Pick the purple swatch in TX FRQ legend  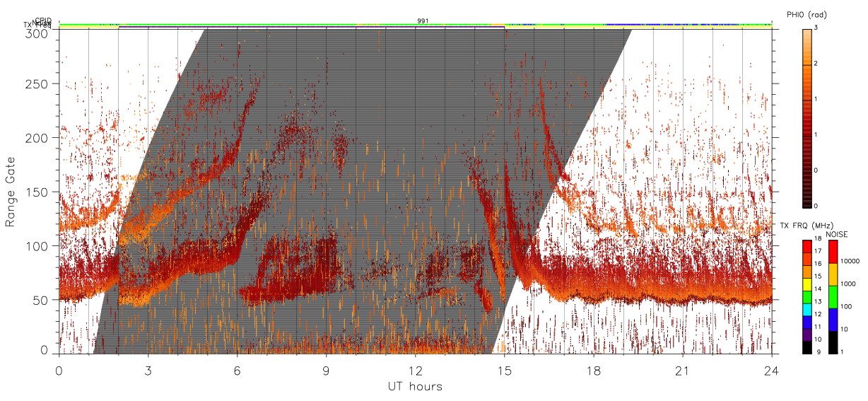click(x=807, y=334)
